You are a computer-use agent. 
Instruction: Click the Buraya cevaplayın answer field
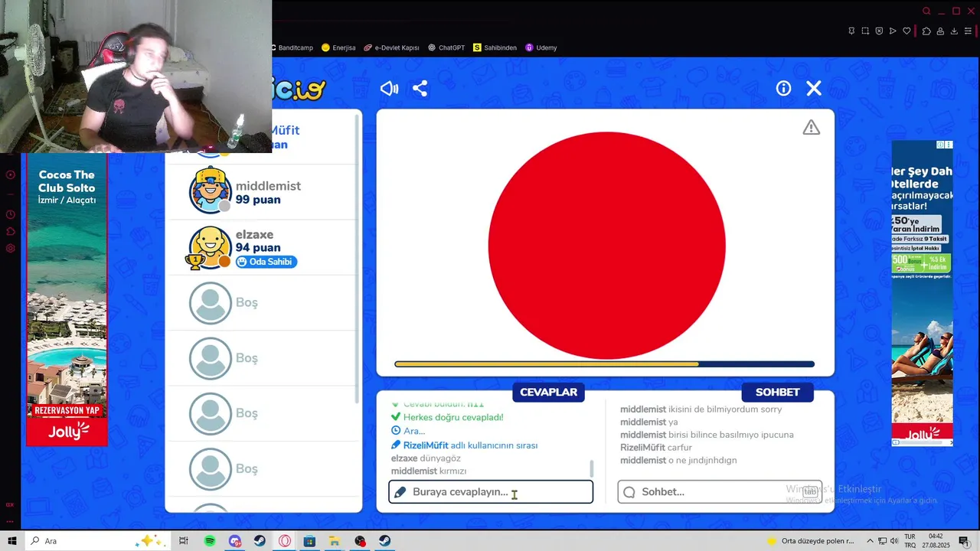tap(491, 492)
